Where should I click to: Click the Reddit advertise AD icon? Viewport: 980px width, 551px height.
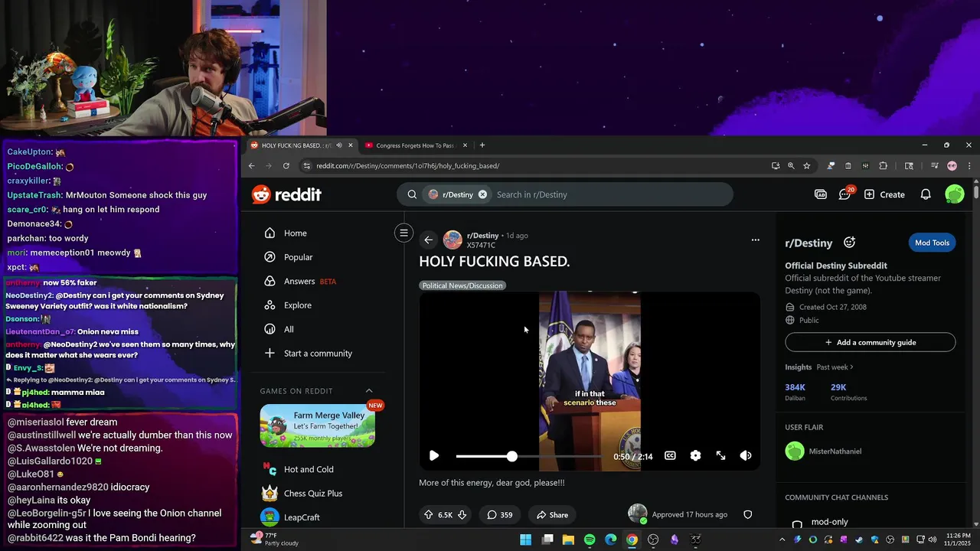(821, 194)
